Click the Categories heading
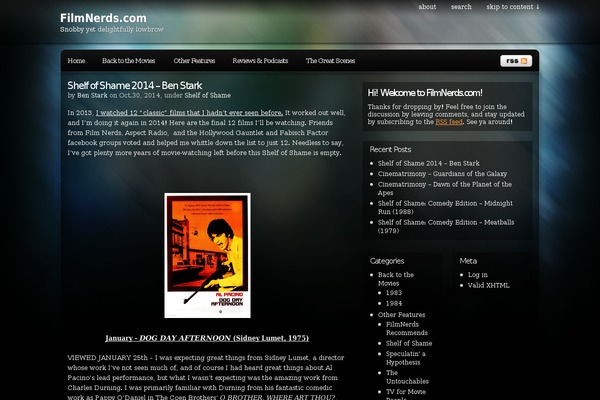Image resolution: width=600 pixels, height=400 pixels. click(387, 261)
